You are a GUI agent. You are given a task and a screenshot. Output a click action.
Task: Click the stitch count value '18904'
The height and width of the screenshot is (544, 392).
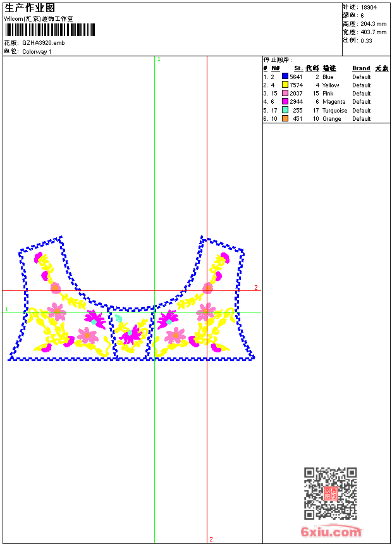[369, 8]
